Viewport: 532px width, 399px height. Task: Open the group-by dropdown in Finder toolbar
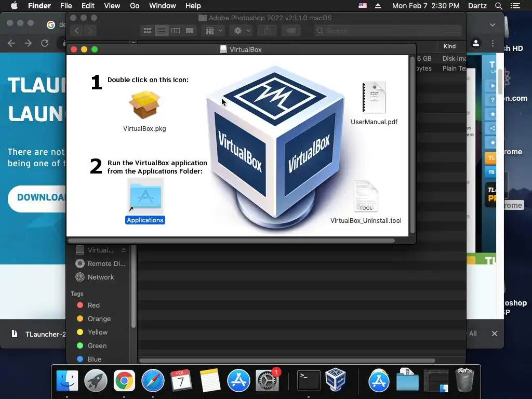pos(214,31)
